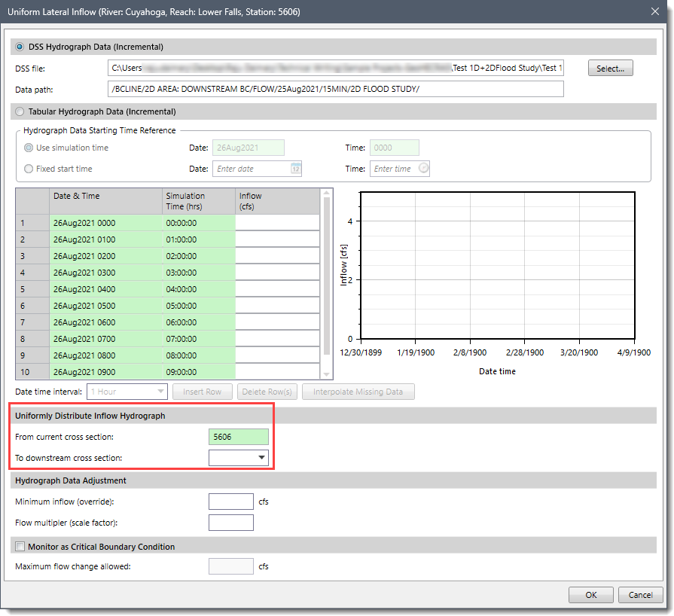Click the From current cross section field 5606
The width and height of the screenshot is (674, 616).
(239, 437)
